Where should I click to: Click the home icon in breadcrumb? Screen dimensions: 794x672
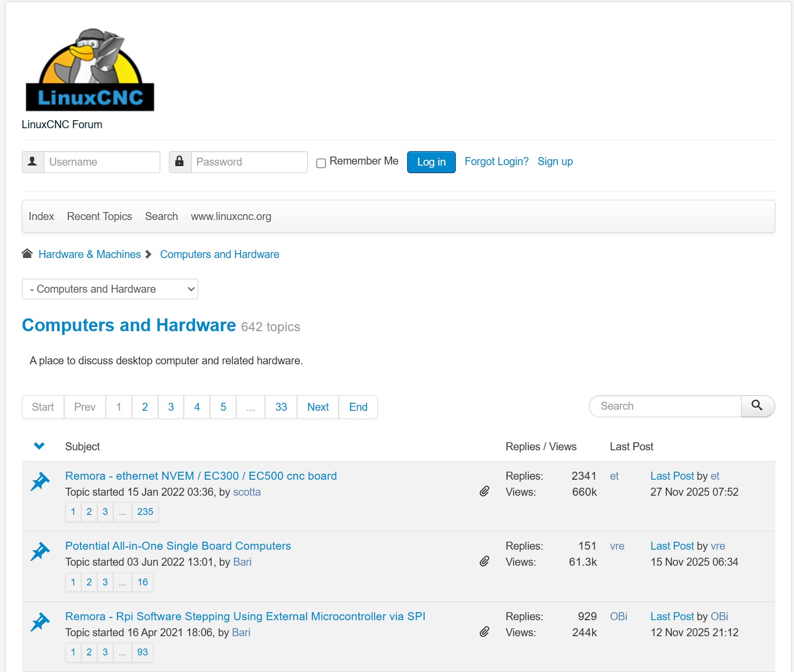(27, 254)
